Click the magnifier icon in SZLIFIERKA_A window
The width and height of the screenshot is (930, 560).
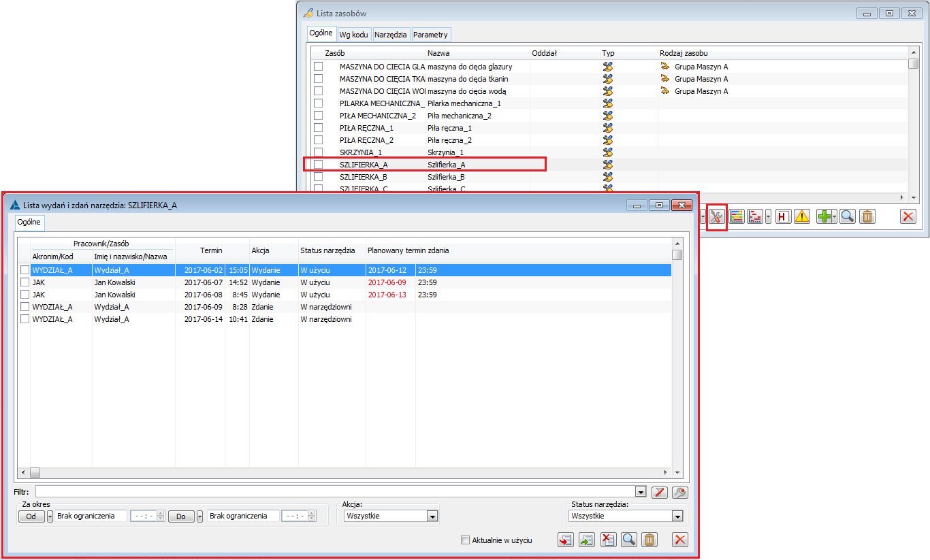(629, 540)
